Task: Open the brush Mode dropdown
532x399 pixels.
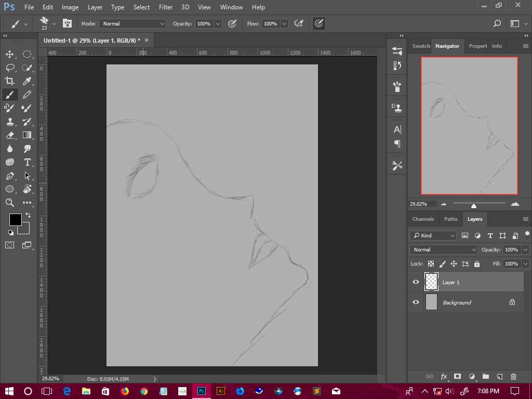Action: (x=132, y=24)
